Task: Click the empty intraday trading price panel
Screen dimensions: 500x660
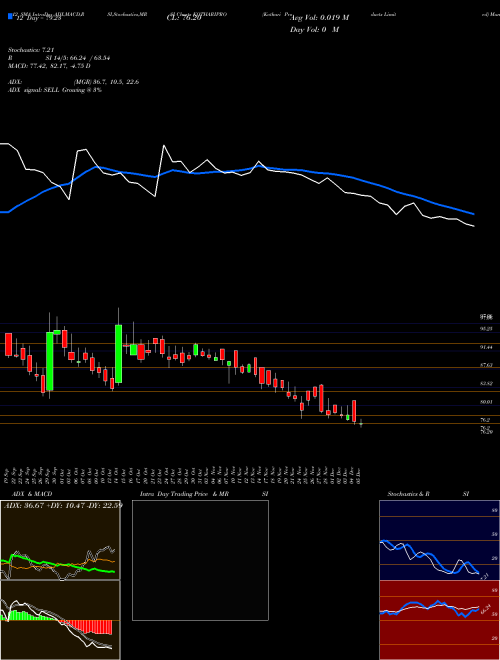Action: [200, 560]
